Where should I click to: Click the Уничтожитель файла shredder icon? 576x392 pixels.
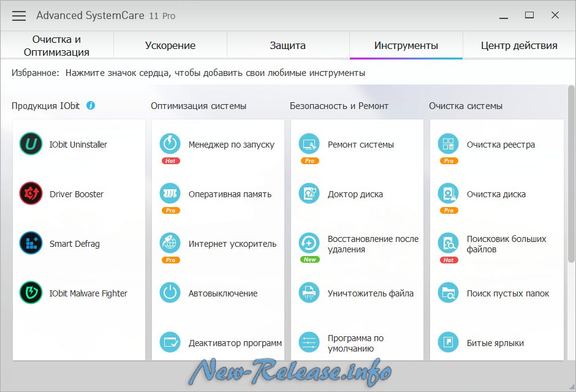click(x=309, y=293)
